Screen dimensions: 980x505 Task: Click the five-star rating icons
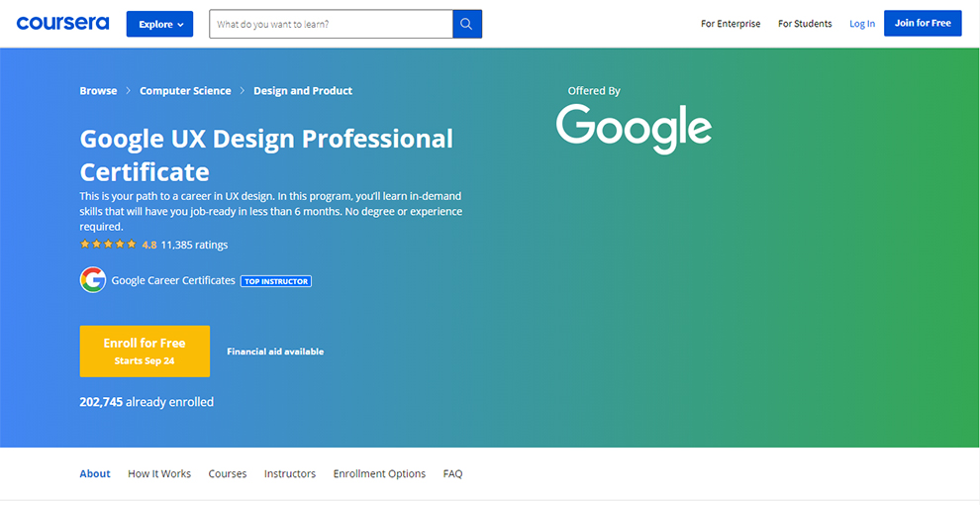point(108,245)
